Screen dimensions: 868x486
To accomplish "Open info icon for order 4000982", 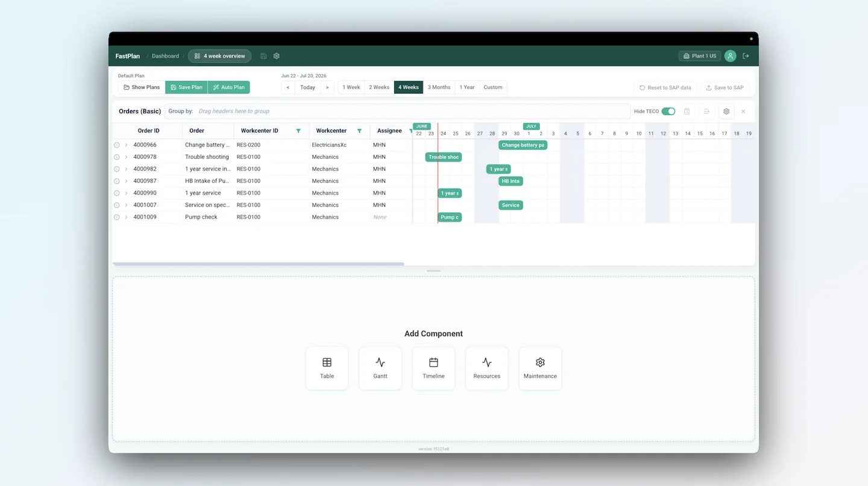I will [117, 169].
